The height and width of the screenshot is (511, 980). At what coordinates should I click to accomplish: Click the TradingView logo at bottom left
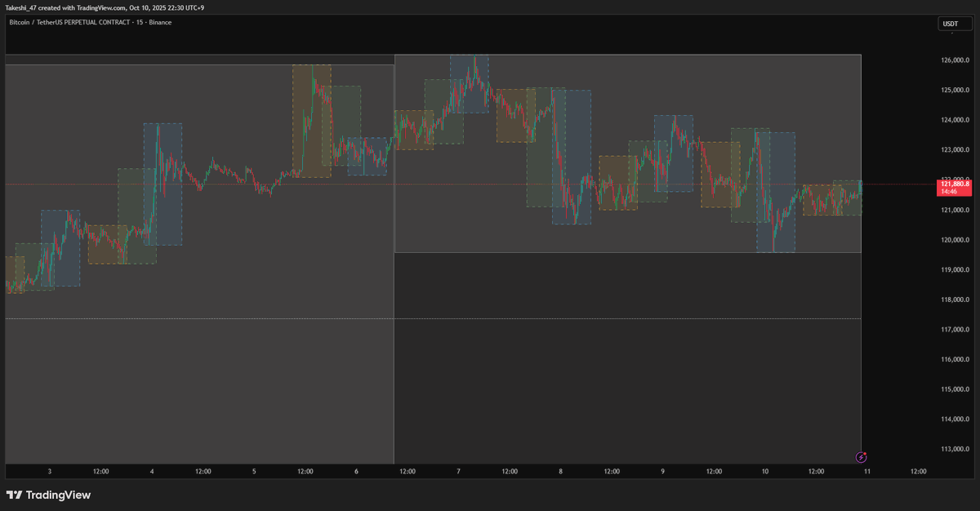tap(49, 495)
